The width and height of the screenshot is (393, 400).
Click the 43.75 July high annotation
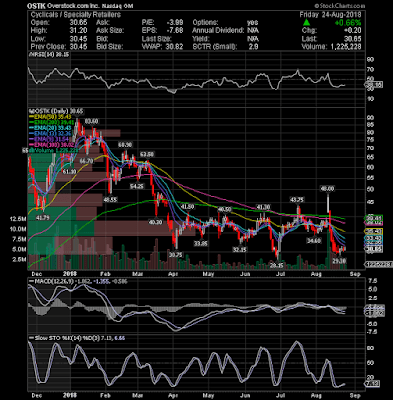coord(297,200)
